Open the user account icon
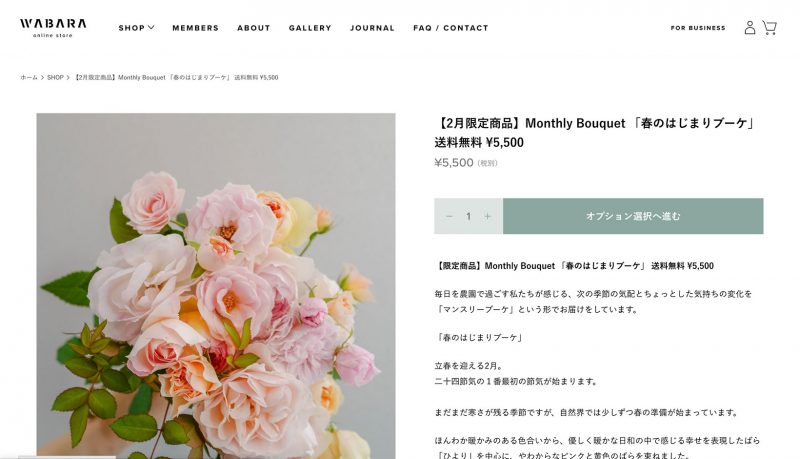The width and height of the screenshot is (800, 459). pos(749,28)
